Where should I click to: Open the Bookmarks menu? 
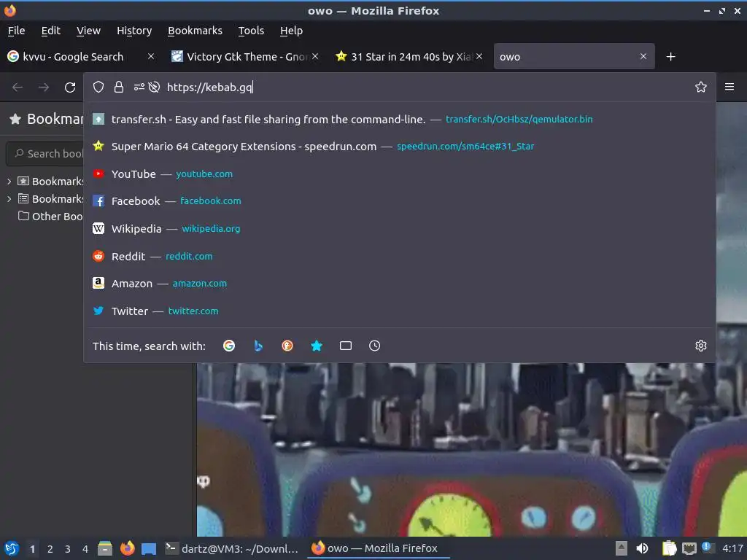[195, 31]
